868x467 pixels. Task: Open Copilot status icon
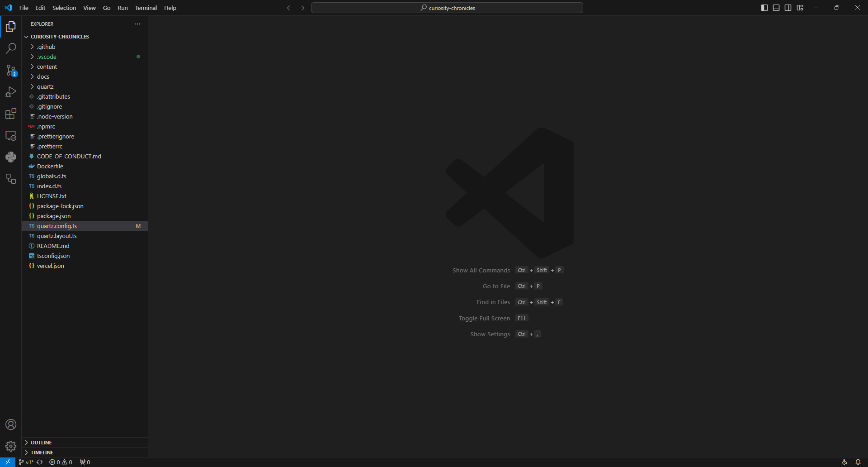click(844, 462)
